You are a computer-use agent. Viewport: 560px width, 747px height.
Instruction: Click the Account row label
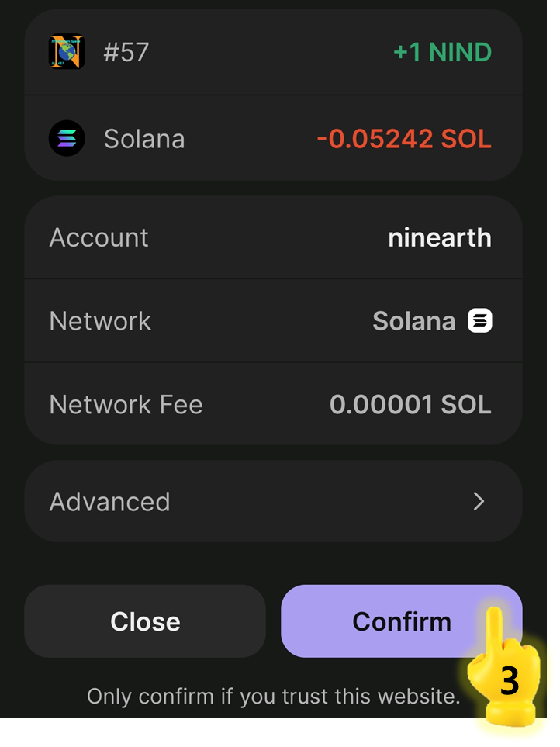click(x=99, y=237)
